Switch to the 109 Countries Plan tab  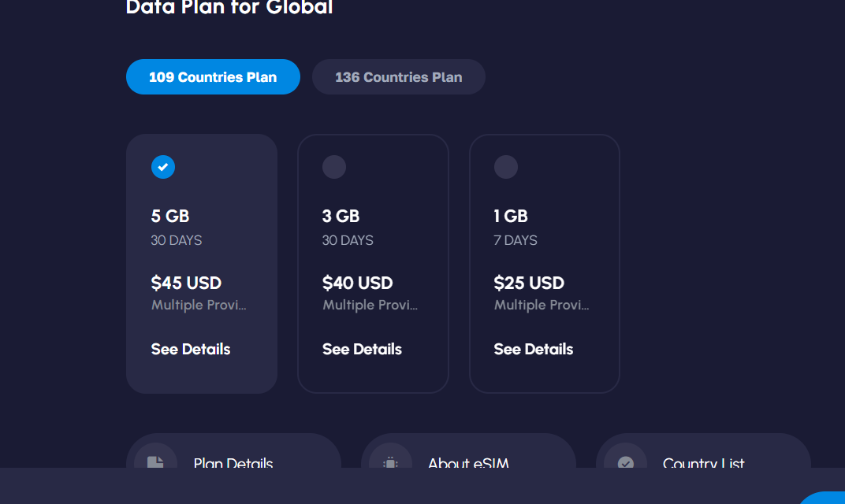coord(213,77)
